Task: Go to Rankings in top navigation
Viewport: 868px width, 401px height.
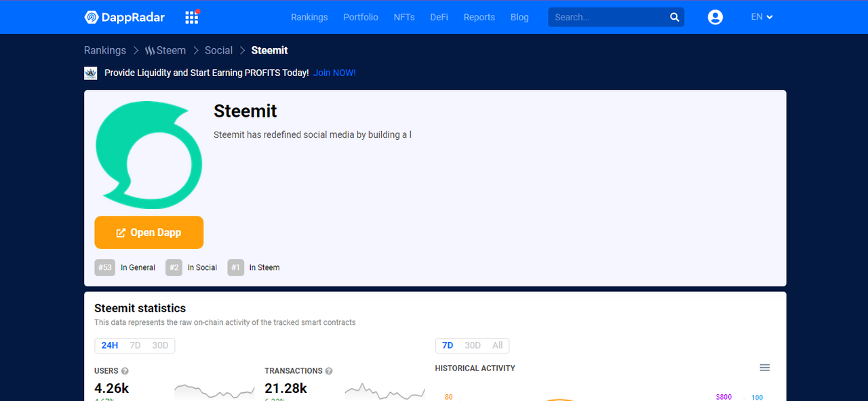Action: point(309,17)
